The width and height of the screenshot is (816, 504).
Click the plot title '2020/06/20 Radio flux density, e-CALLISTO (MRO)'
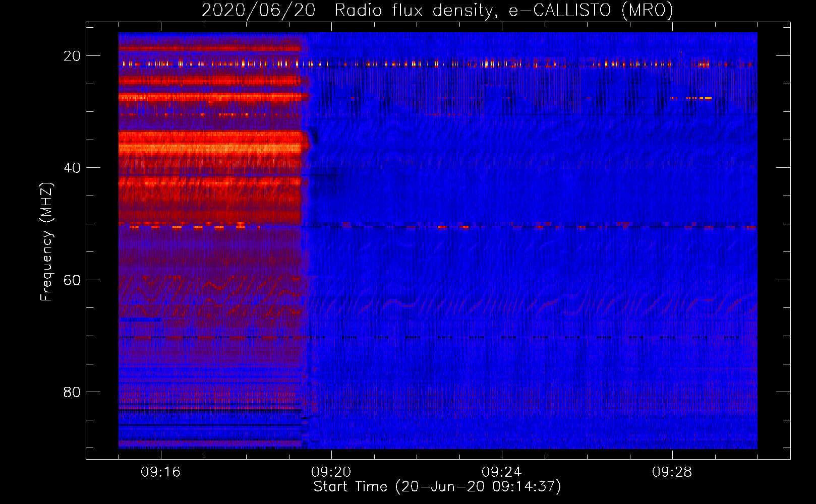pyautogui.click(x=437, y=10)
